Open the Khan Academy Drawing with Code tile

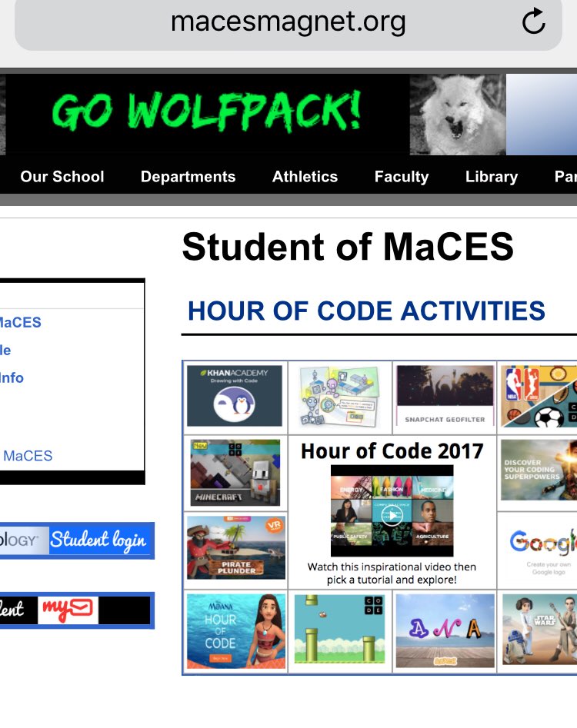click(x=235, y=396)
